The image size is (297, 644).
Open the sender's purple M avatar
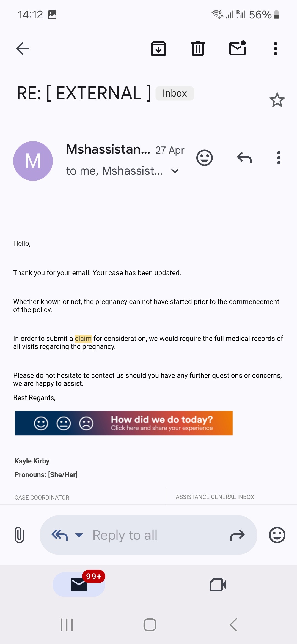tap(33, 161)
